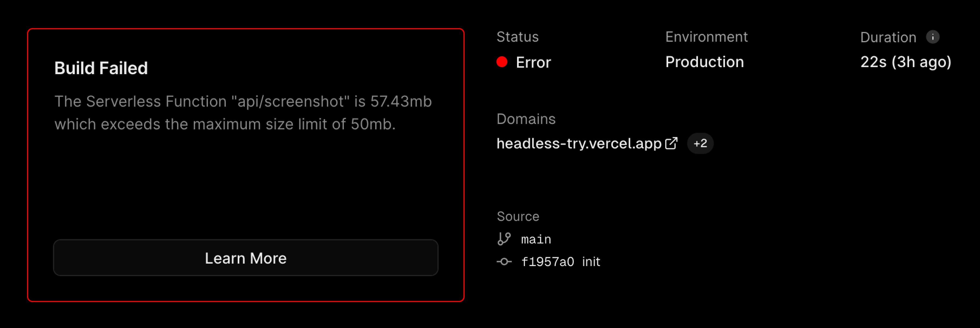Click the external link icon beside domain
The image size is (980, 328).
pyautogui.click(x=671, y=143)
